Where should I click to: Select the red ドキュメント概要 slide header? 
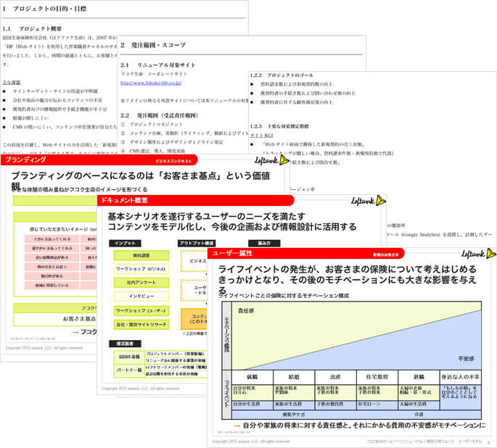point(196,200)
